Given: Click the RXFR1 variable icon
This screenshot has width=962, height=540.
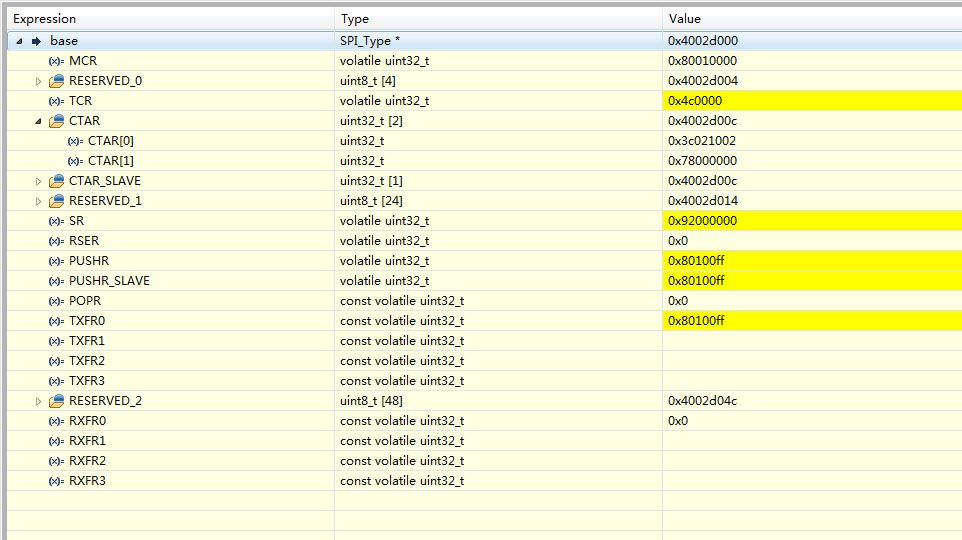Looking at the screenshot, I should click(x=56, y=441).
